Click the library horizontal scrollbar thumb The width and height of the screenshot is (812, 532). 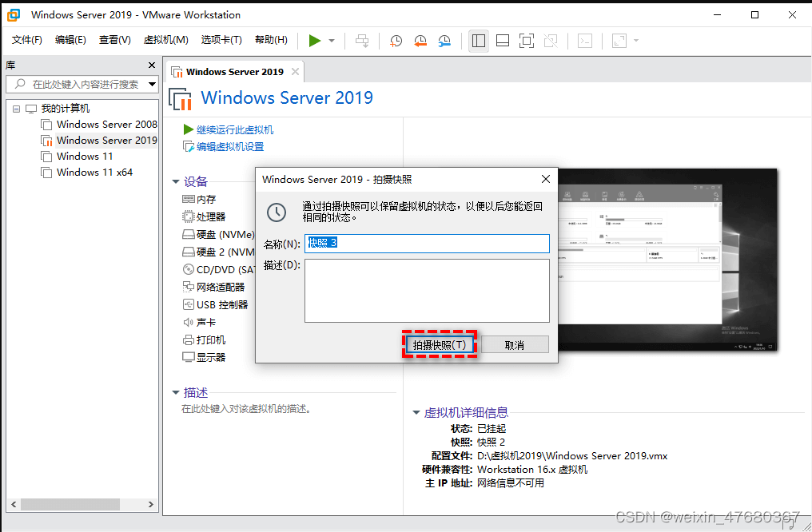(70, 504)
